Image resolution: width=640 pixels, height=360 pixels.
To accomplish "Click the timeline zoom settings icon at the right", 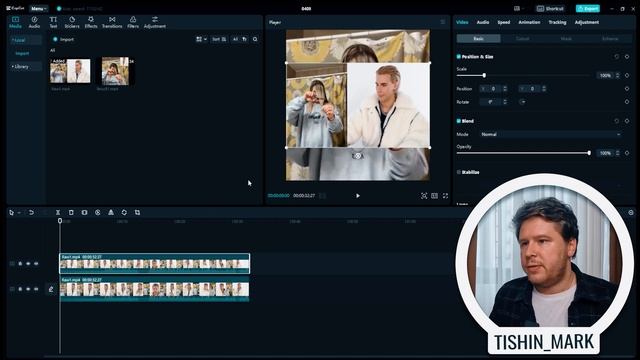I will point(631,213).
